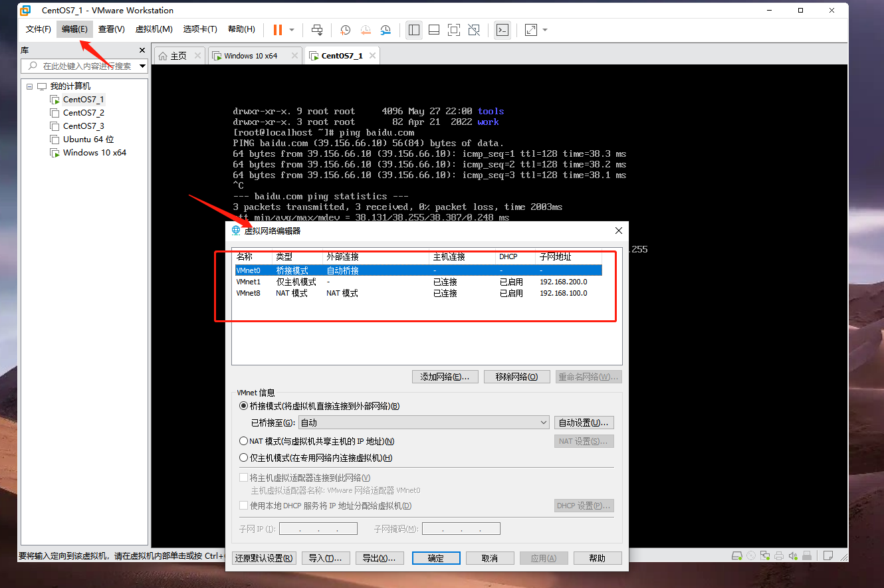Click the 添加网络 button
884x588 pixels.
445,377
